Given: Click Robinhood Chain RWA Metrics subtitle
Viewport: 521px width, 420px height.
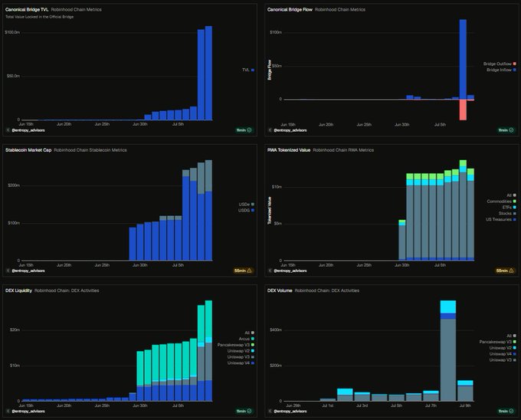Looking at the screenshot, I should (x=343, y=150).
